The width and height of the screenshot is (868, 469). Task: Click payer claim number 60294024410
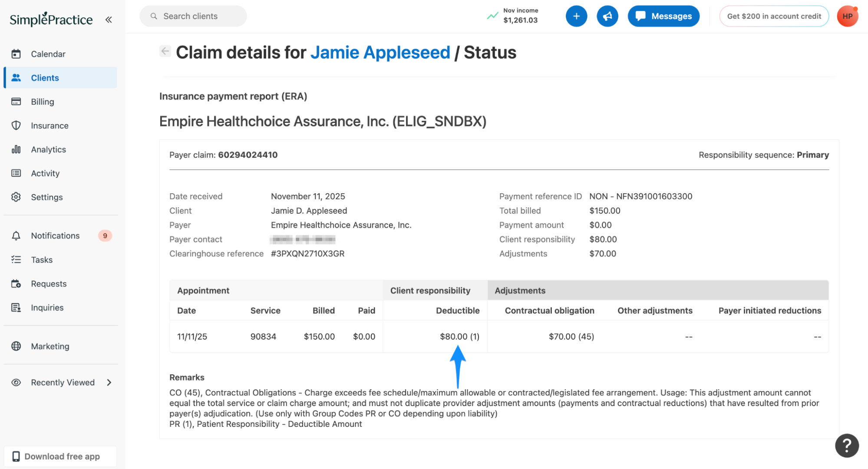[x=248, y=155]
